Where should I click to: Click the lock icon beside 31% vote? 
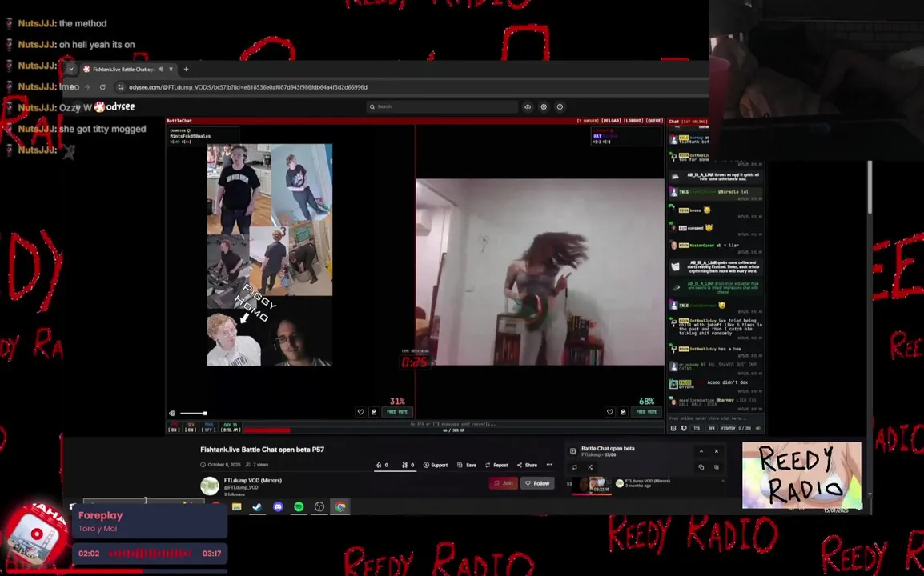(374, 412)
